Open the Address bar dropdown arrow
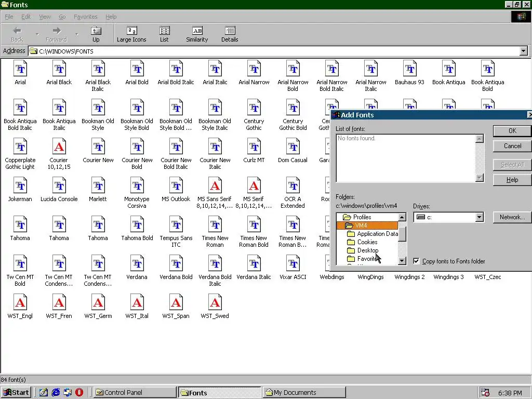 tap(524, 51)
